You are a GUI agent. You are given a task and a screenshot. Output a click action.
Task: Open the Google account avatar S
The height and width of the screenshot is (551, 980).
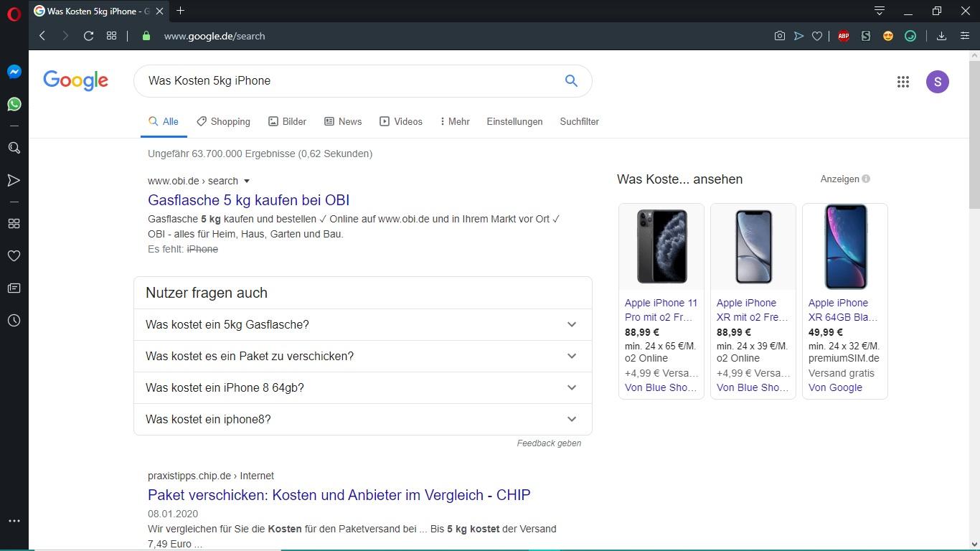(x=938, y=82)
